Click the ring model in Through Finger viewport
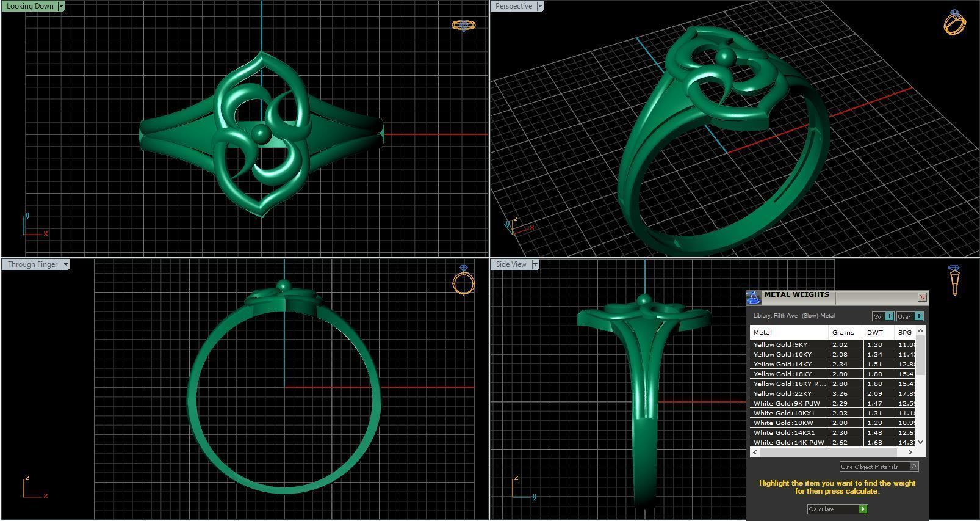The height and width of the screenshot is (521, 980). coord(284,387)
